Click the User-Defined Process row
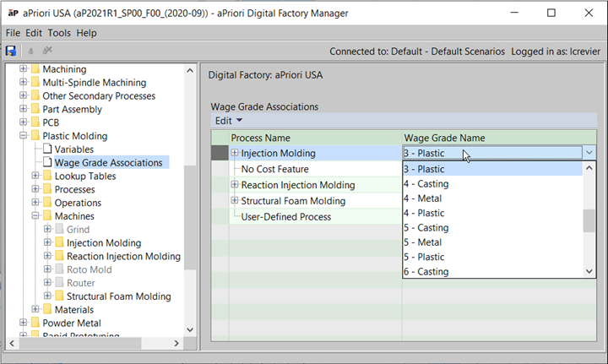The image size is (608, 364). click(315, 217)
